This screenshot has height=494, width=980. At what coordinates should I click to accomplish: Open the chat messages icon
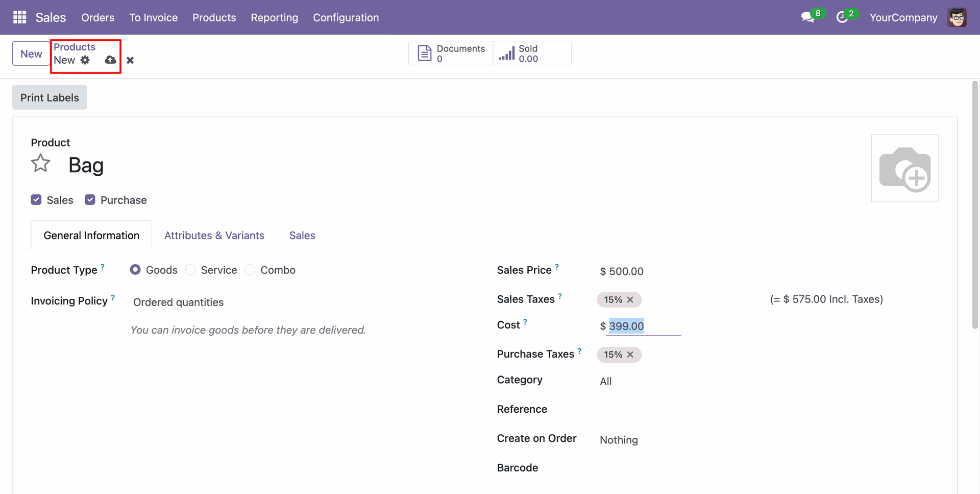(807, 17)
